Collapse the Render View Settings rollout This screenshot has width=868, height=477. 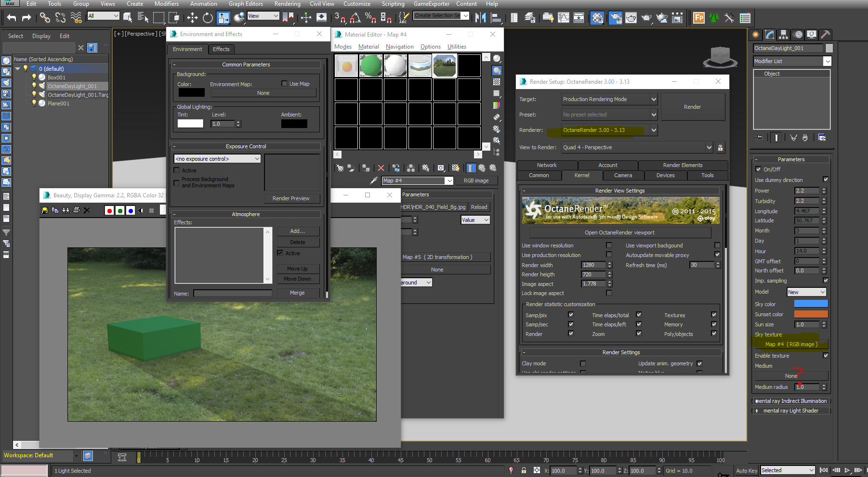620,191
